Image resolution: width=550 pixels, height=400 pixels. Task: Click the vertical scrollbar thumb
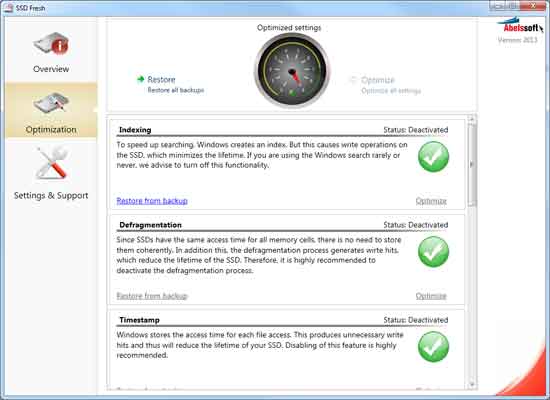click(472, 164)
